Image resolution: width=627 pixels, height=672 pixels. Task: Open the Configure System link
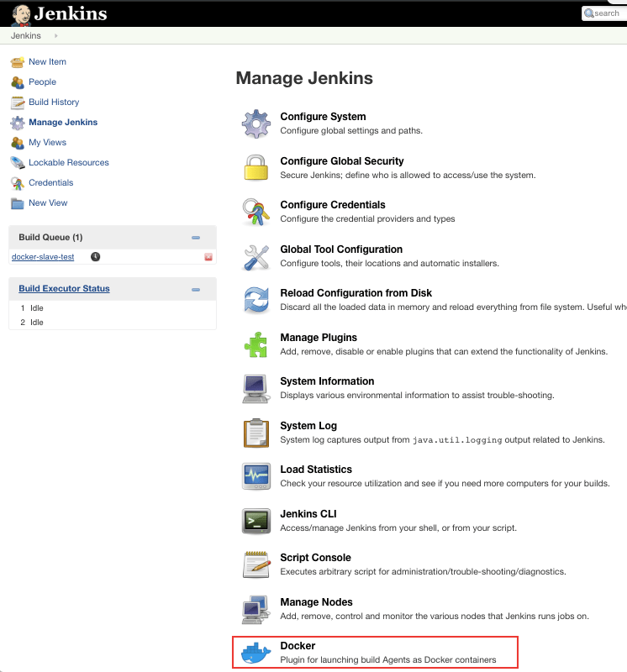coord(323,117)
